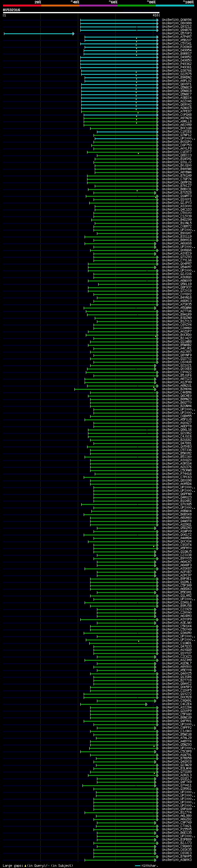Image resolution: width=197 pixels, height=868 pixels.
Task: Select hit label UniRef100_B7WVP5
Action: (x=177, y=857)
